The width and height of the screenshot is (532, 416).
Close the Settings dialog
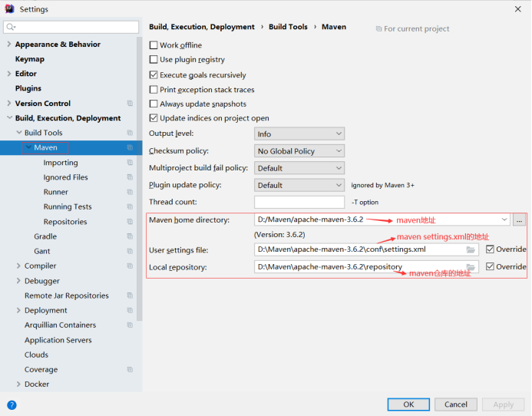517,9
